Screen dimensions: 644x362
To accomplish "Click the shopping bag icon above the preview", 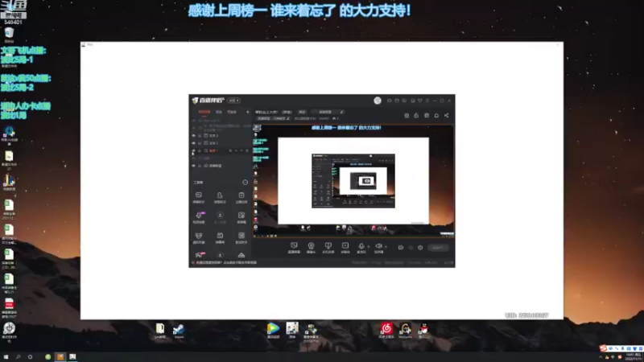I will click(416, 115).
